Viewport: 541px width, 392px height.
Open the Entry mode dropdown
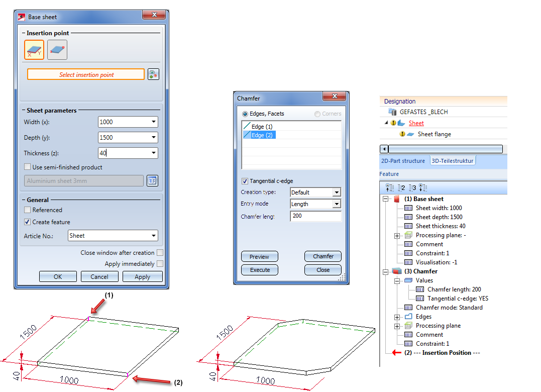[337, 204]
